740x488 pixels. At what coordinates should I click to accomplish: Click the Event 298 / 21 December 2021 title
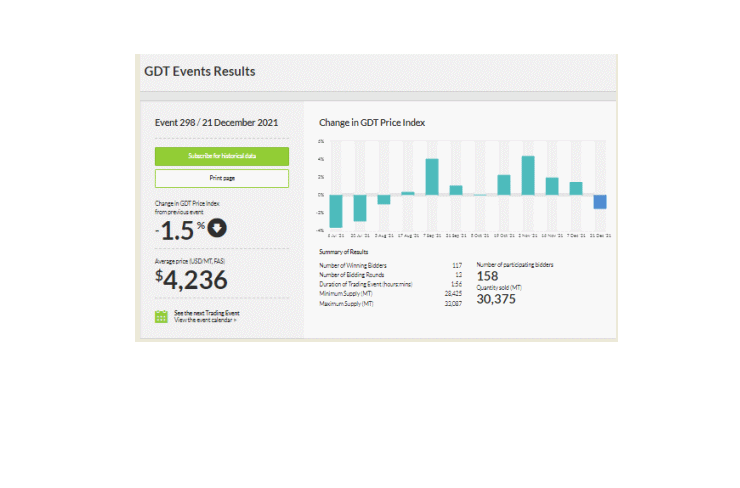click(x=216, y=123)
